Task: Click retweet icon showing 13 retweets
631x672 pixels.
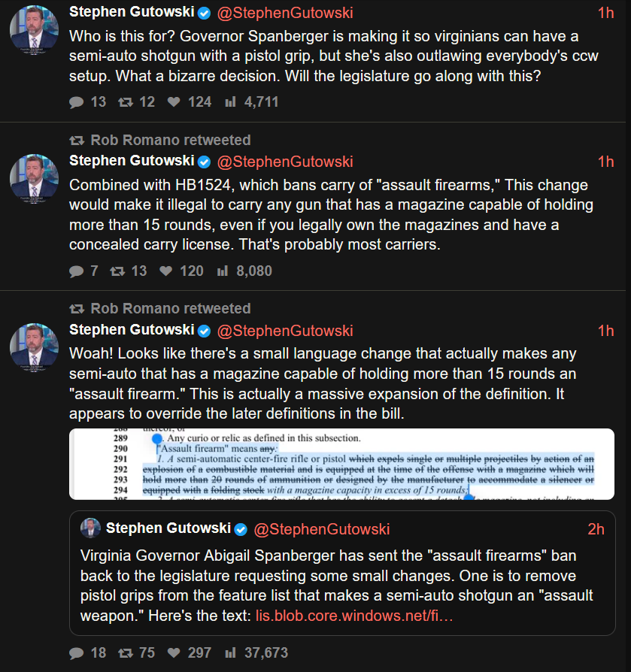Action: (117, 271)
